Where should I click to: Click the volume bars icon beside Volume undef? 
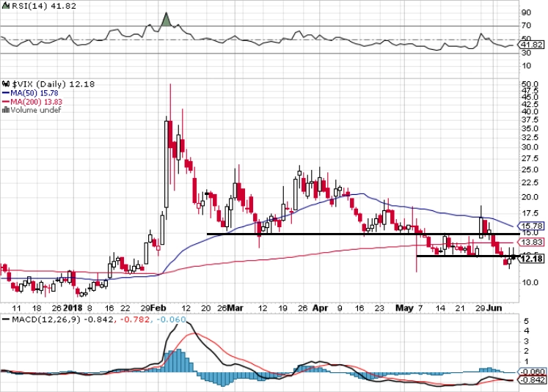pyautogui.click(x=5, y=110)
